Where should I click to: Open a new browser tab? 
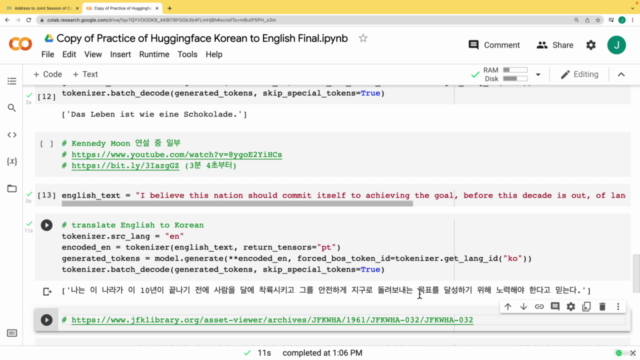point(169,8)
